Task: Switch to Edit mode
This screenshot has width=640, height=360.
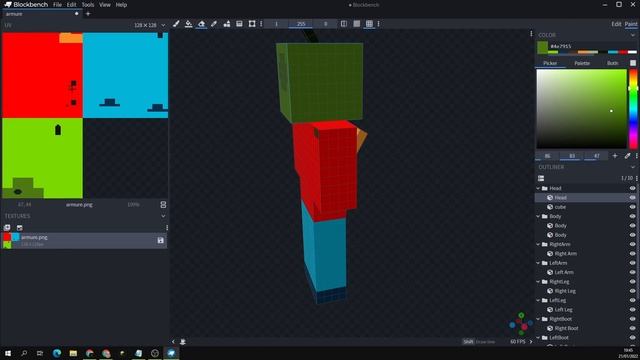Action: pos(616,24)
